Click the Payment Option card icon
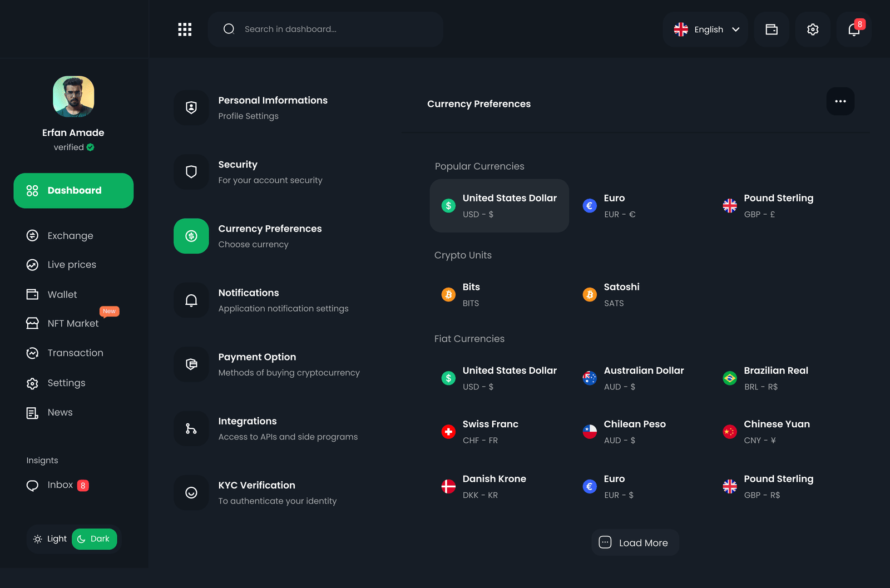The height and width of the screenshot is (588, 890). point(191,364)
